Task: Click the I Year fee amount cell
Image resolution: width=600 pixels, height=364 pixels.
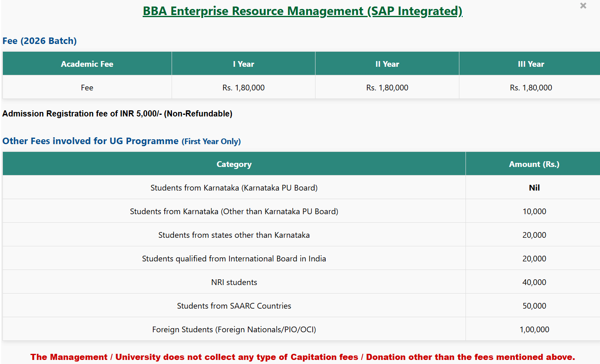Action: tap(243, 88)
